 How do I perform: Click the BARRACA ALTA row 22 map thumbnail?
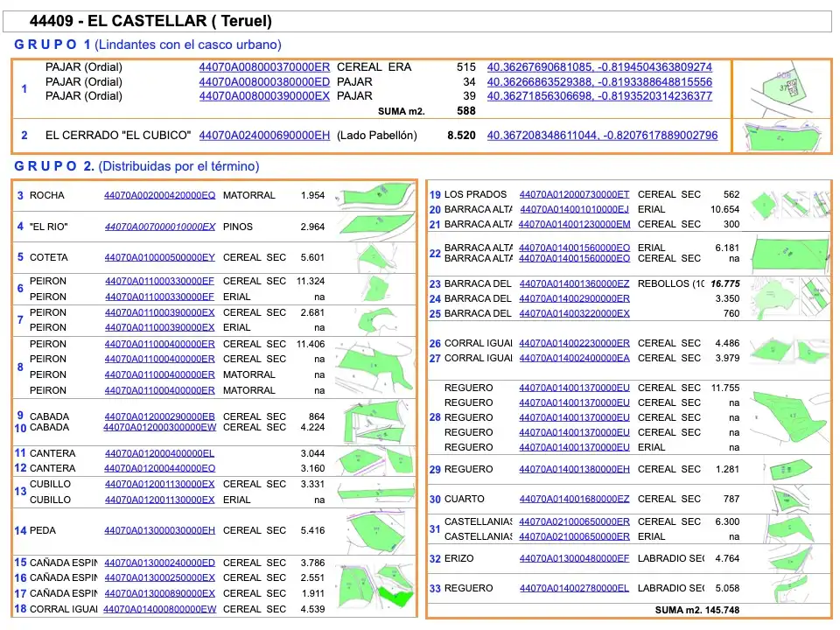pos(789,254)
